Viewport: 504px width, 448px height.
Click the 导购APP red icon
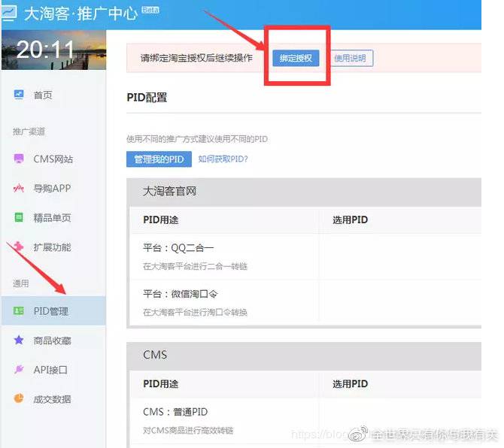tap(19, 189)
